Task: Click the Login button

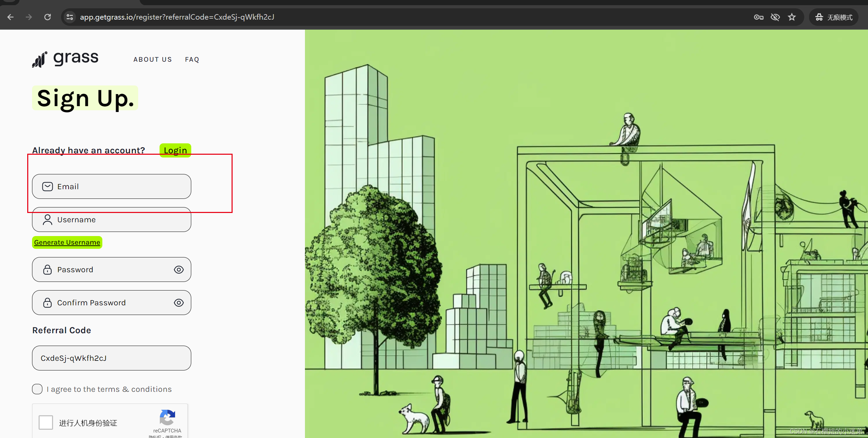Action: [x=175, y=150]
